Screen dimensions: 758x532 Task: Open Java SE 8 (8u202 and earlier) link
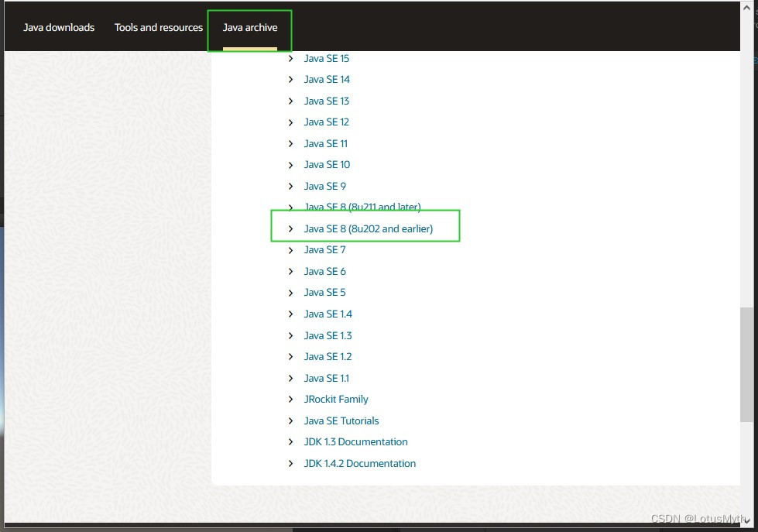pos(369,228)
